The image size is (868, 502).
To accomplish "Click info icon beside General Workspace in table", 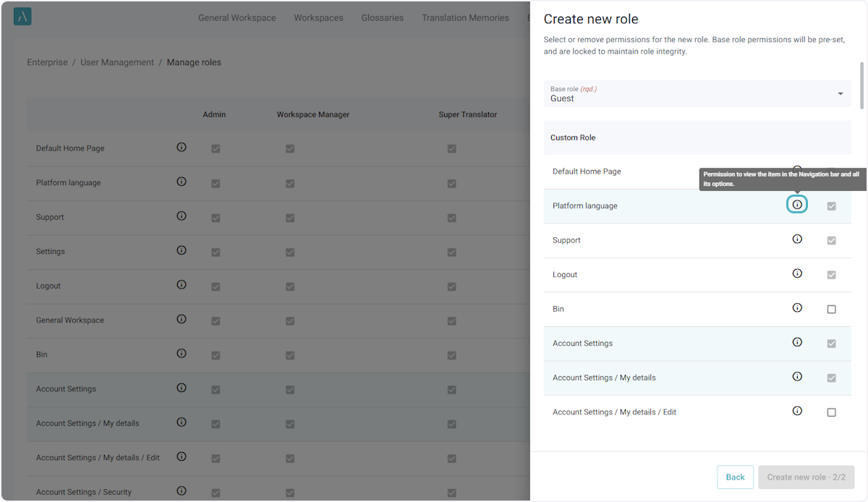I will click(x=182, y=319).
